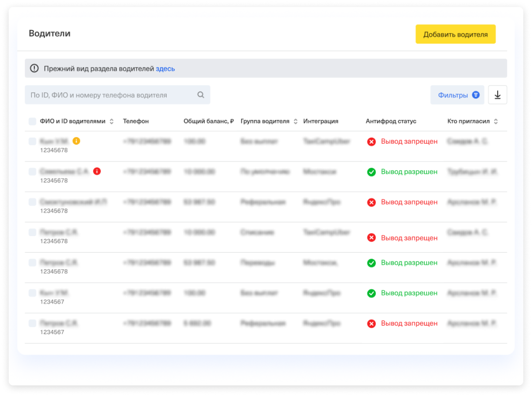Screen dimensions: 532x396
Task: Click the Антифрод статус column header
Action: pyautogui.click(x=391, y=122)
